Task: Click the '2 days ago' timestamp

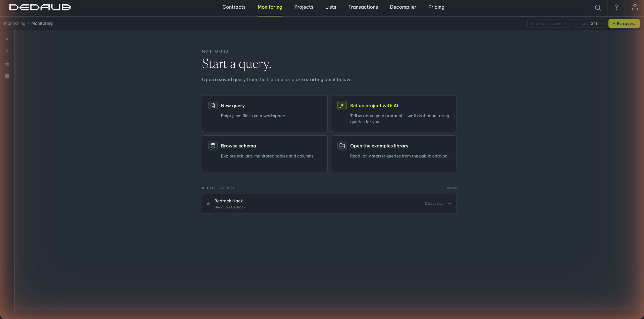Action: click(x=434, y=204)
